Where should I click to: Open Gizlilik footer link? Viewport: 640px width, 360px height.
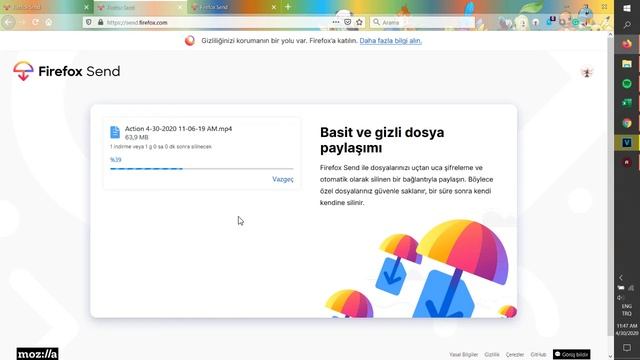tap(492, 355)
